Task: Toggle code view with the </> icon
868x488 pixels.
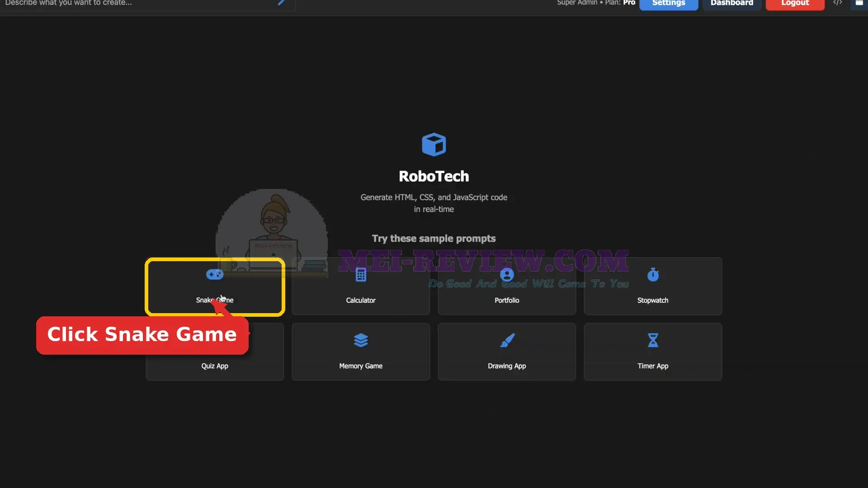Action: coord(837,3)
